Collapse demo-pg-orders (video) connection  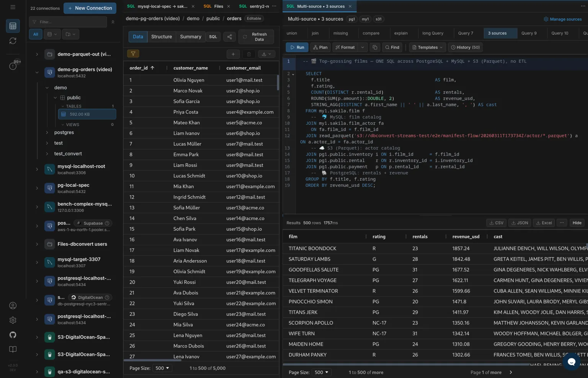pyautogui.click(x=37, y=72)
